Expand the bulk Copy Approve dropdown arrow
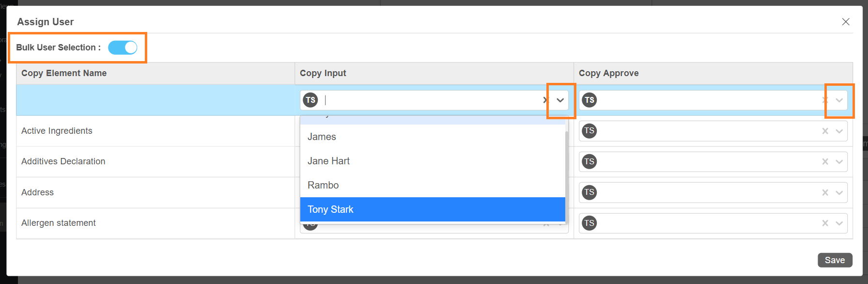868x284 pixels. [x=839, y=100]
